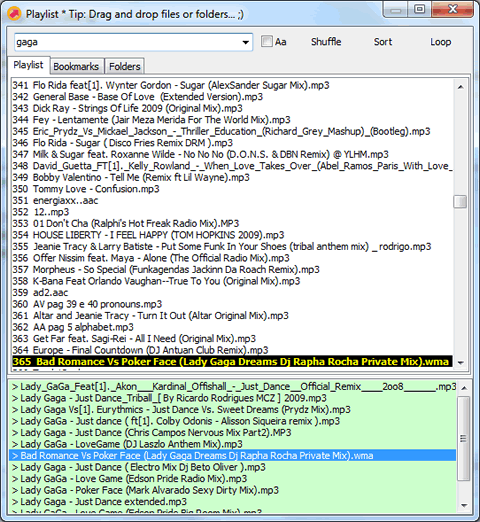Toggle the Aa case-sensitive checkbox

(x=267, y=42)
